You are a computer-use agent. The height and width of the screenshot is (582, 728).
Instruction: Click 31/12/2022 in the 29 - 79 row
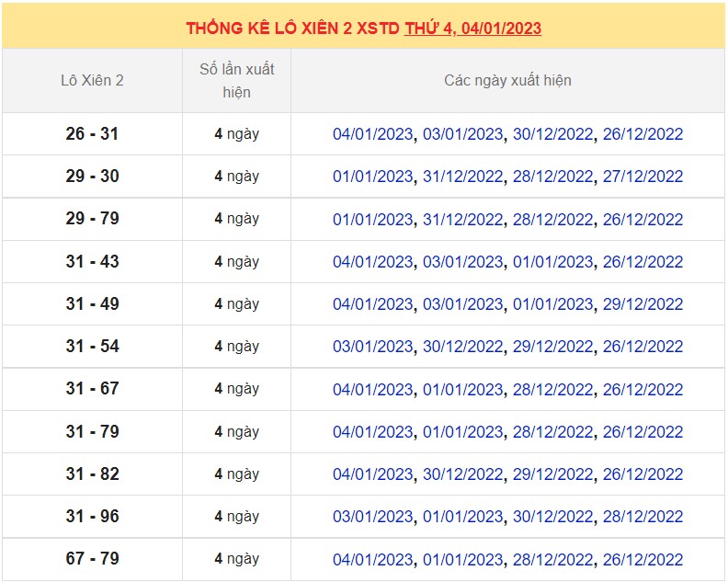click(x=462, y=220)
